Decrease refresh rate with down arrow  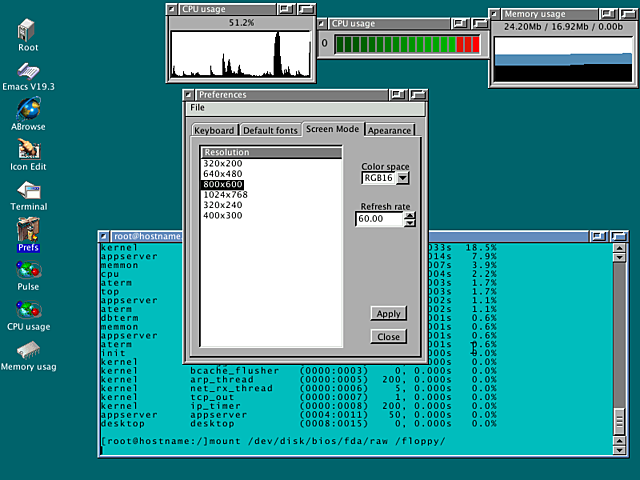coord(410,223)
